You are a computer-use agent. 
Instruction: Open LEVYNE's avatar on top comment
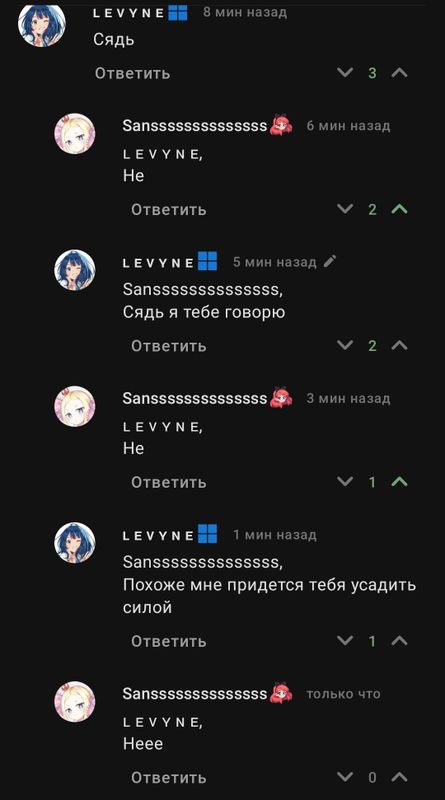(x=41, y=24)
